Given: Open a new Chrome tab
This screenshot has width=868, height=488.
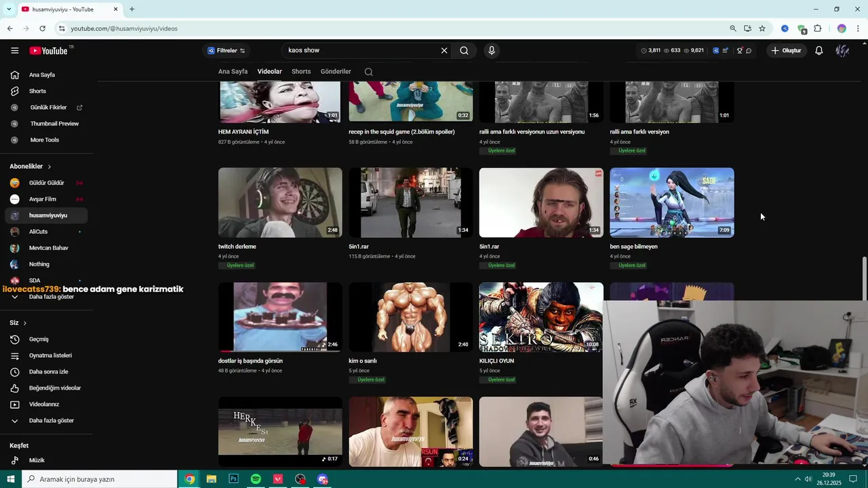Looking at the screenshot, I should 132,9.
